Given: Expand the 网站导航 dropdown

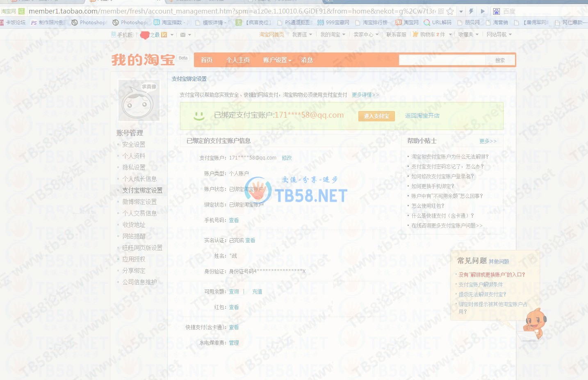Looking at the screenshot, I should click(x=499, y=34).
